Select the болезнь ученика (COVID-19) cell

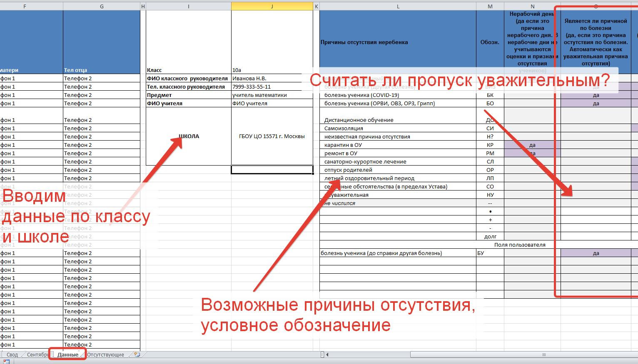pos(398,95)
